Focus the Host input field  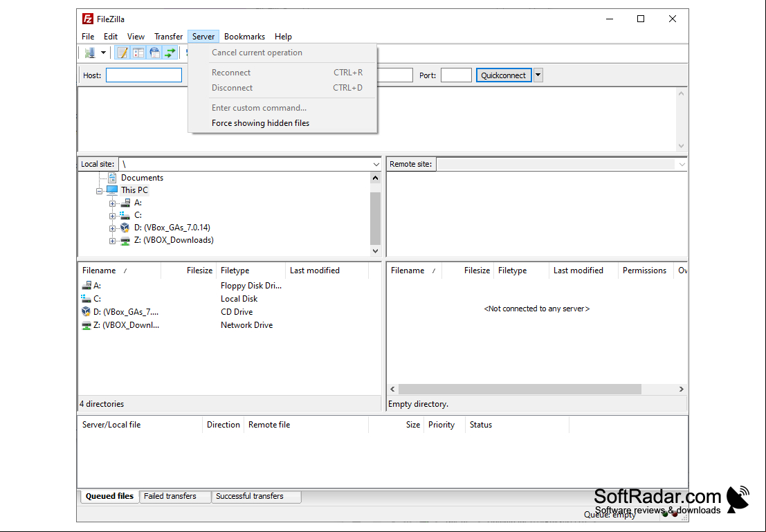(144, 75)
